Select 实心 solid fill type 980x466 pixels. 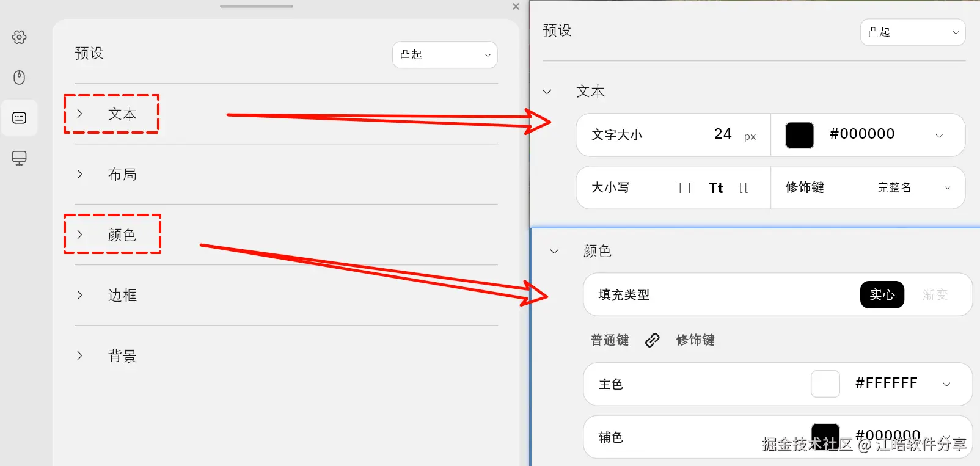(882, 295)
